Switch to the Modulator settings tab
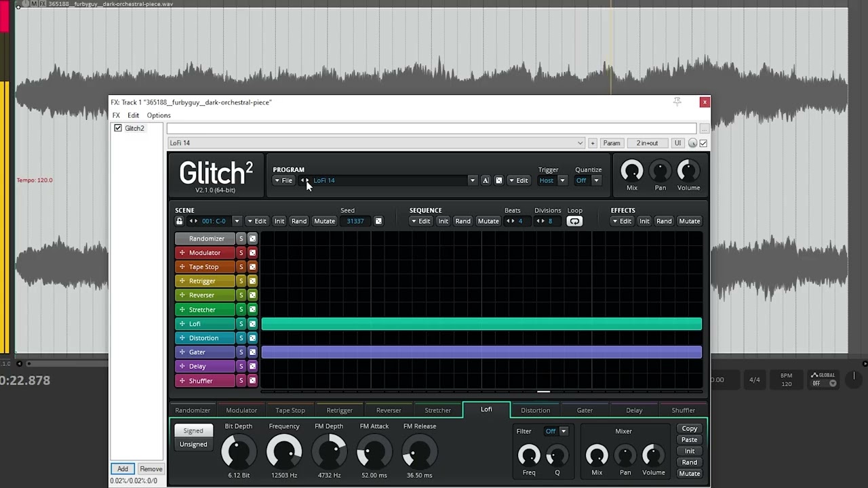This screenshot has width=868, height=488. 241,410
